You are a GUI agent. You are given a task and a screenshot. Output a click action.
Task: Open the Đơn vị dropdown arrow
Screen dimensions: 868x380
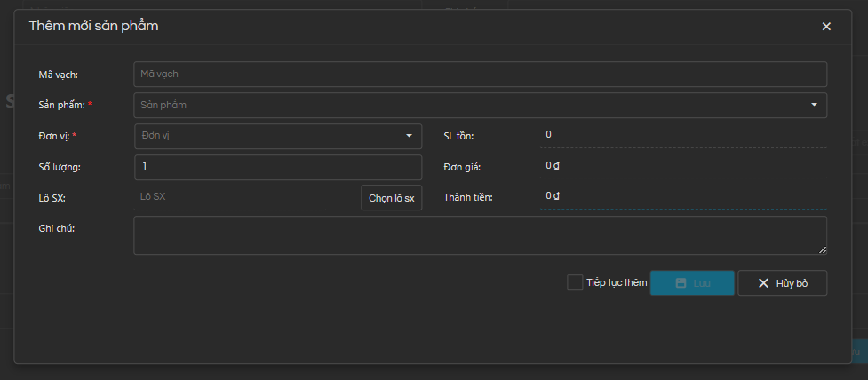click(409, 136)
